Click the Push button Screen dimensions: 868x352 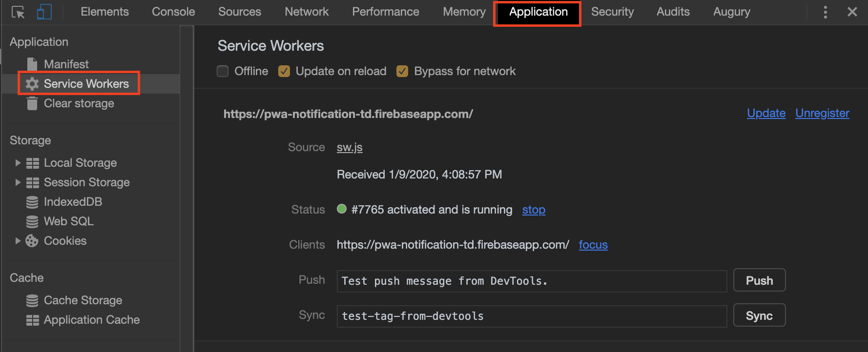[x=760, y=280]
